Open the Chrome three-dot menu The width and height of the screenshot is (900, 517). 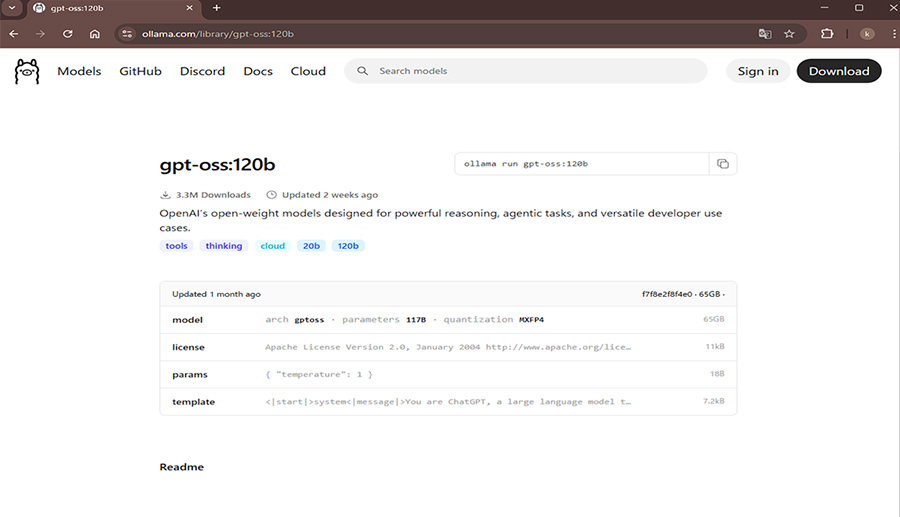[x=888, y=33]
